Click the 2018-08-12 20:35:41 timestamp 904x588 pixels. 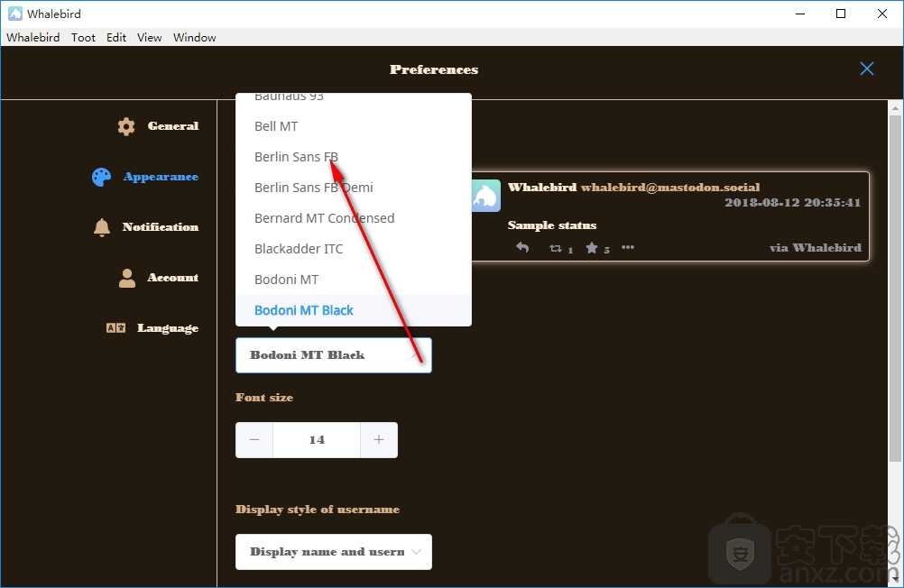793,202
